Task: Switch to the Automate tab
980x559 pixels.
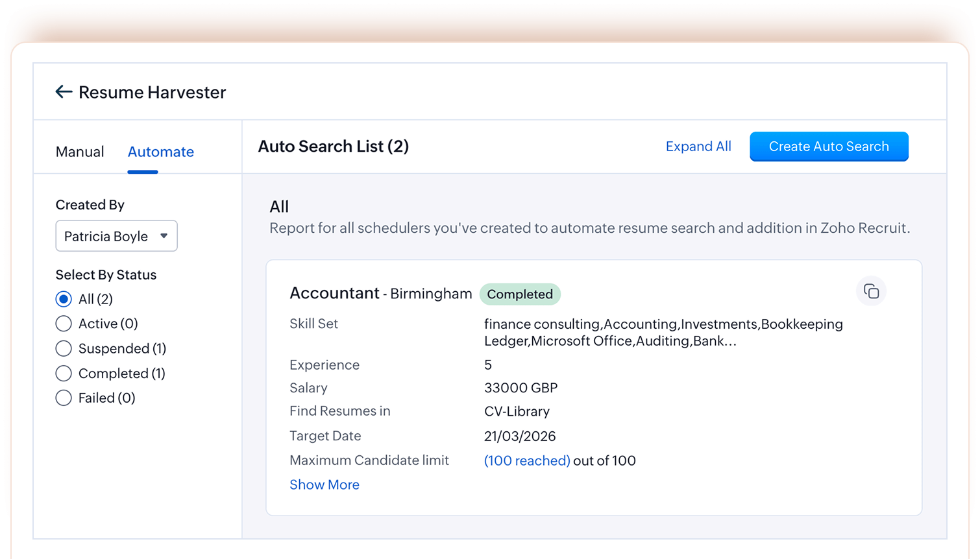Action: pos(160,152)
